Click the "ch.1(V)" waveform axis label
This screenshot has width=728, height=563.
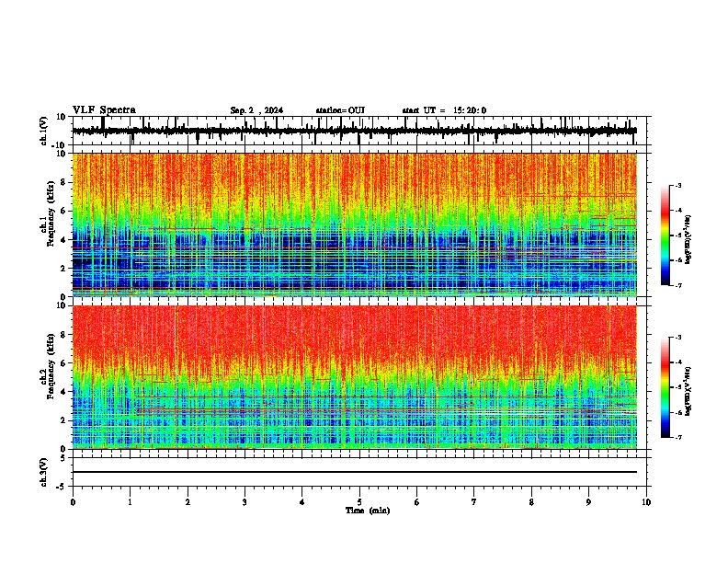coord(44,131)
